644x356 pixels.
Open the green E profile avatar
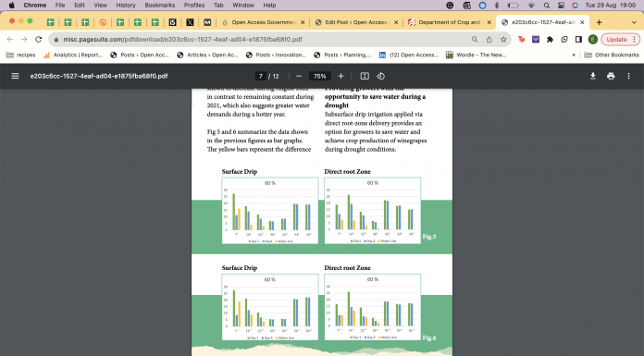593,40
